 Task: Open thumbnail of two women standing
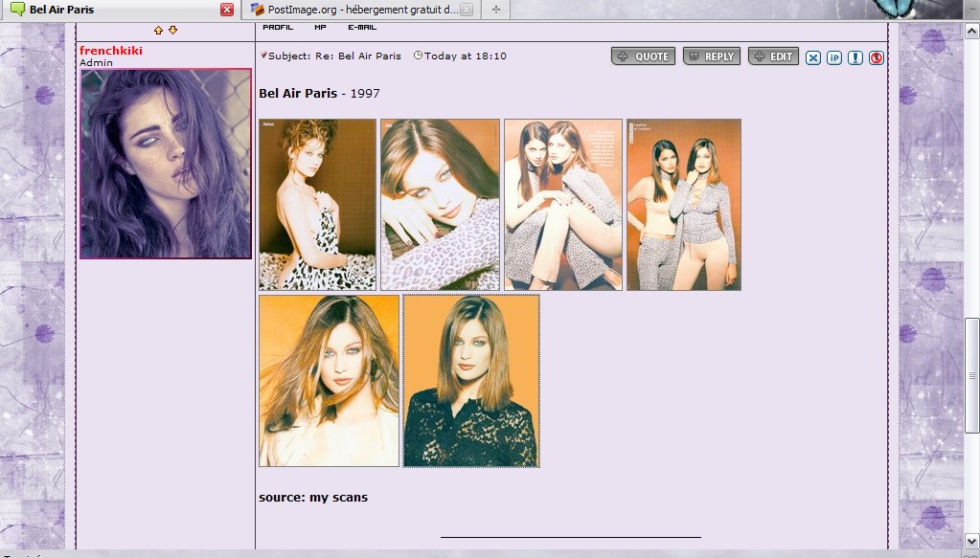[x=684, y=205]
